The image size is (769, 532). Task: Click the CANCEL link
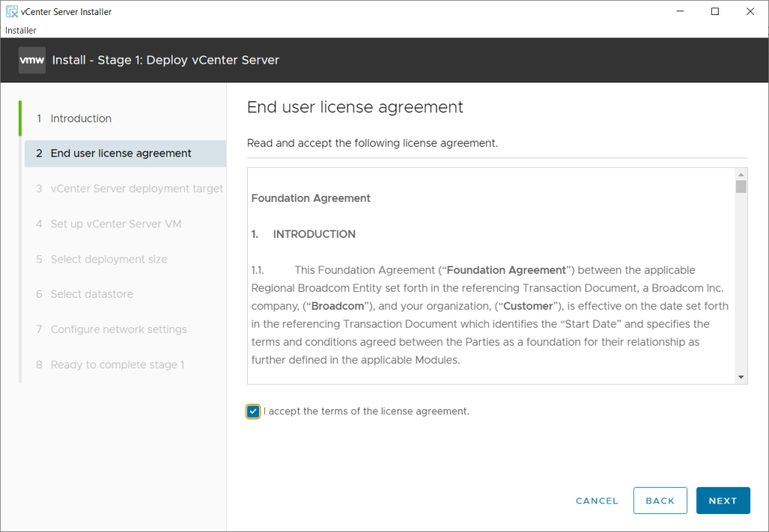pyautogui.click(x=597, y=500)
